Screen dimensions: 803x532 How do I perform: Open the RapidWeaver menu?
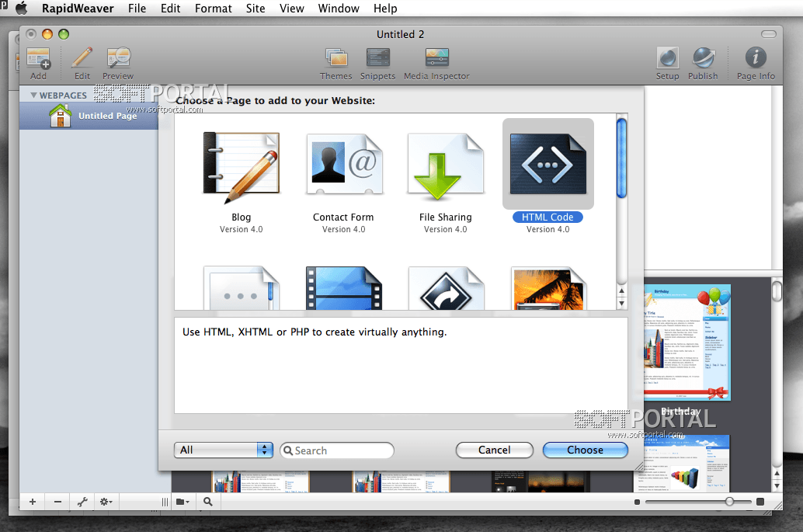click(x=78, y=9)
